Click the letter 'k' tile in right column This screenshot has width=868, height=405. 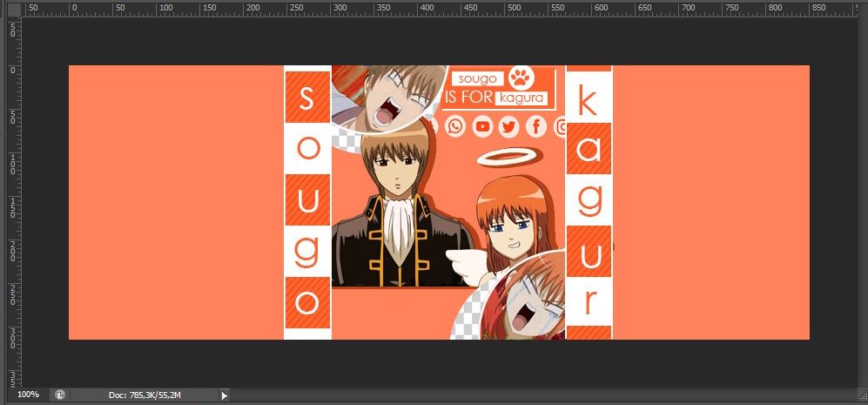[589, 98]
